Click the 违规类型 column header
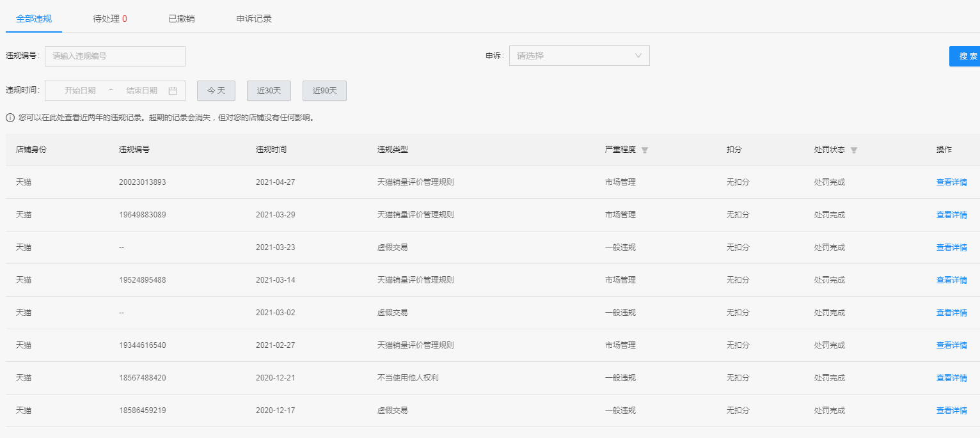 (393, 150)
